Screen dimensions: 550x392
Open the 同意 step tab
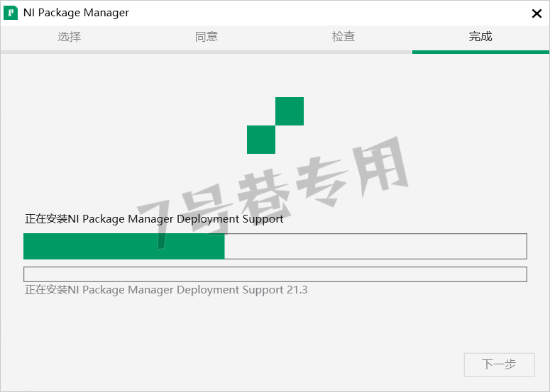(207, 37)
